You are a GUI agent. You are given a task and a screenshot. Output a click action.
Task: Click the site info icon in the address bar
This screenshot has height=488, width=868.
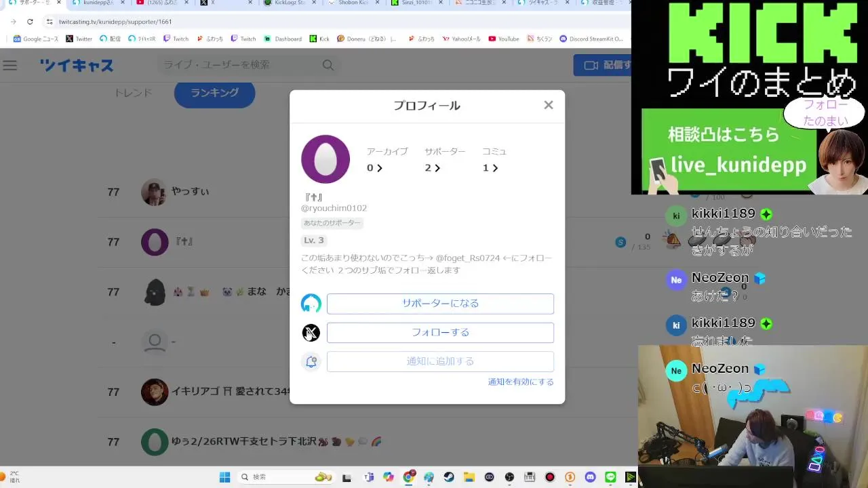(x=50, y=22)
